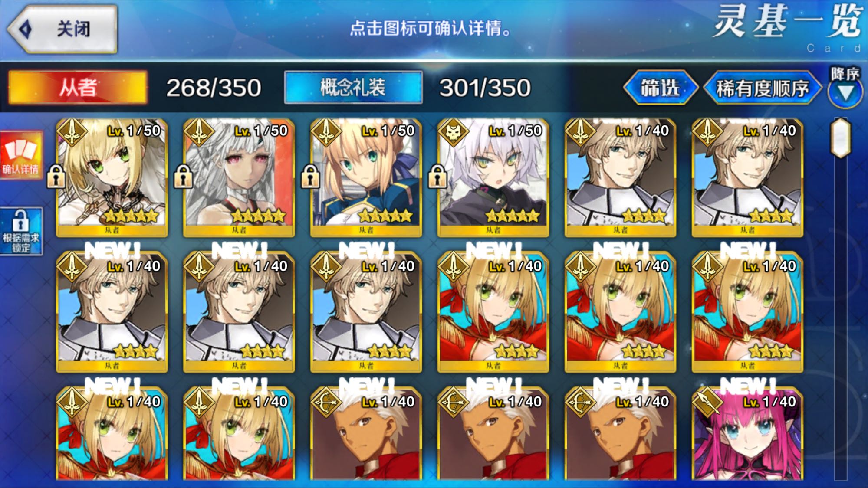Open the 稀有度顺序 sort order menu

tap(763, 88)
